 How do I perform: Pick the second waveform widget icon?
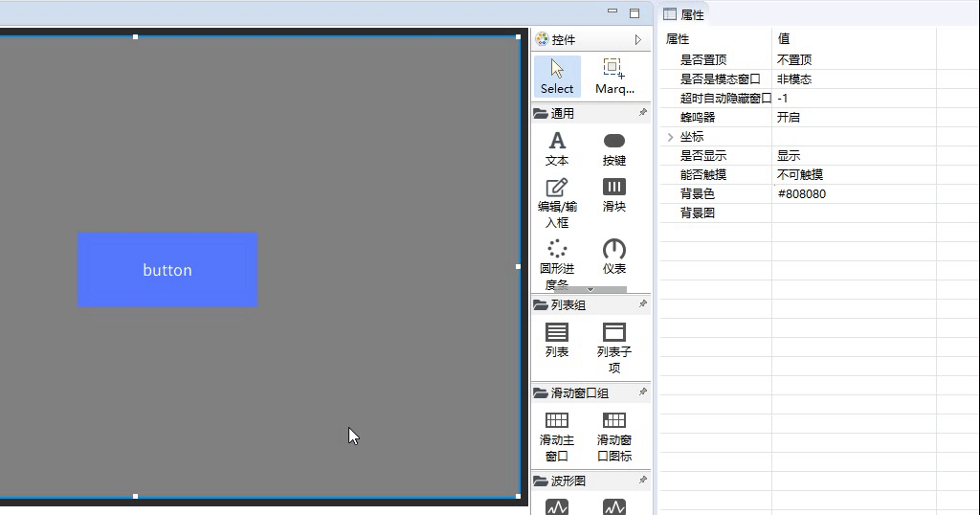[614, 507]
